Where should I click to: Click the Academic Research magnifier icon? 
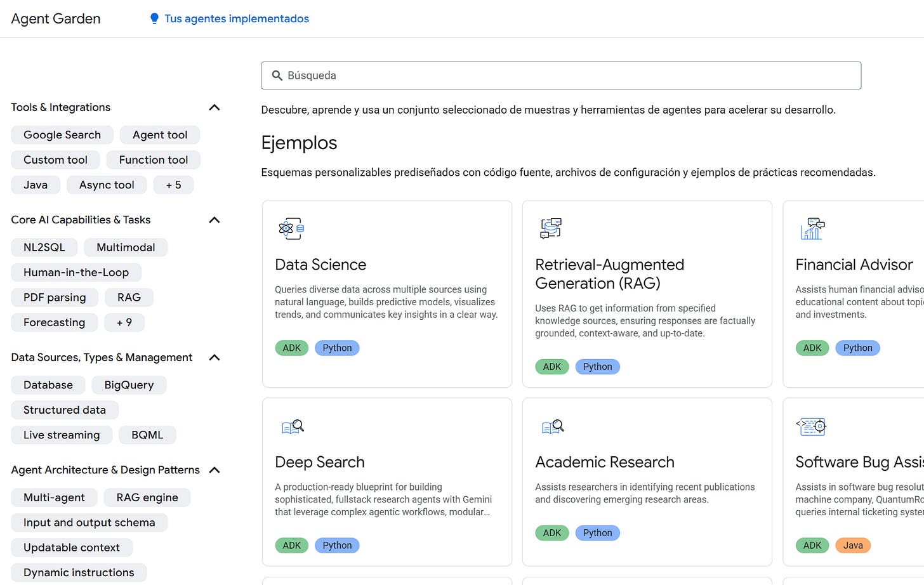(553, 426)
